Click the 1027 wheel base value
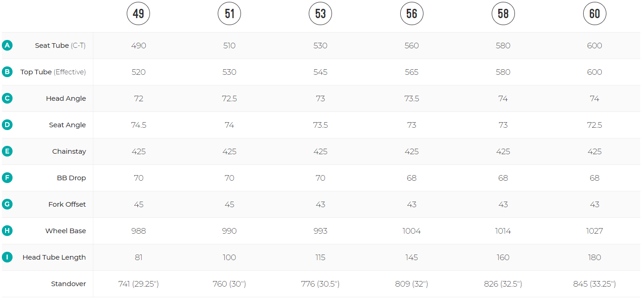 pos(595,231)
